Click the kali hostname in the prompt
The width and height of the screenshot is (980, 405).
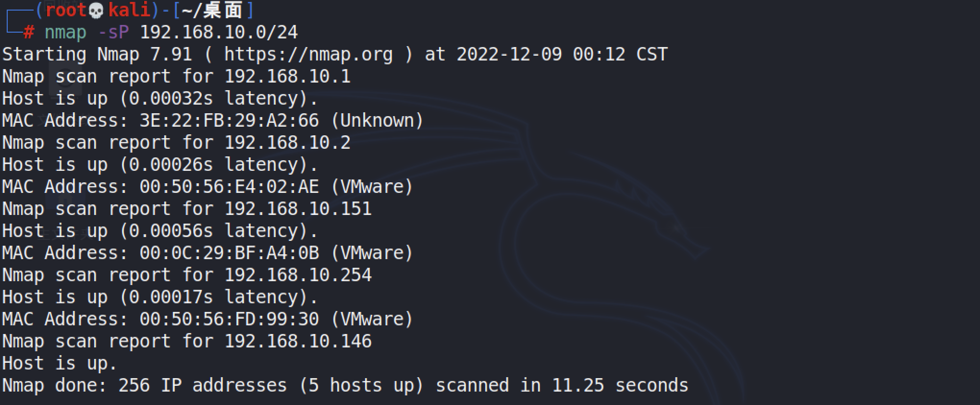[x=129, y=10]
